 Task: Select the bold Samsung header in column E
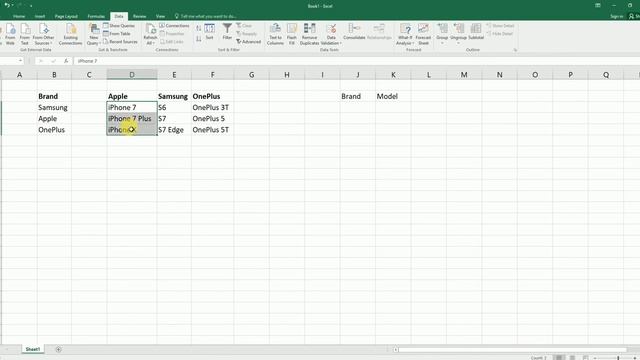(x=174, y=96)
